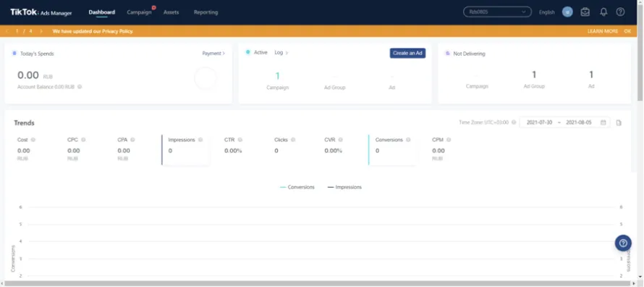Click info icon beside Clicks metric

(x=293, y=140)
